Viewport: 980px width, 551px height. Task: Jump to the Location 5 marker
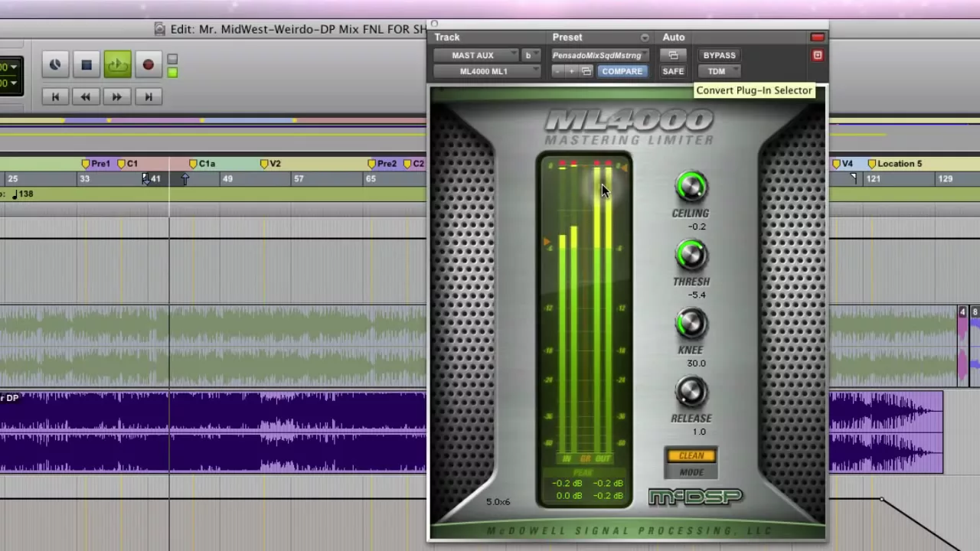894,164
